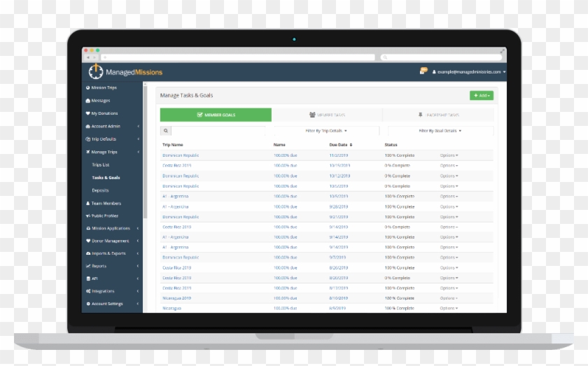This screenshot has height=366, width=588.
Task: Open the Nicaragua 2019 trip link
Action: point(176,297)
